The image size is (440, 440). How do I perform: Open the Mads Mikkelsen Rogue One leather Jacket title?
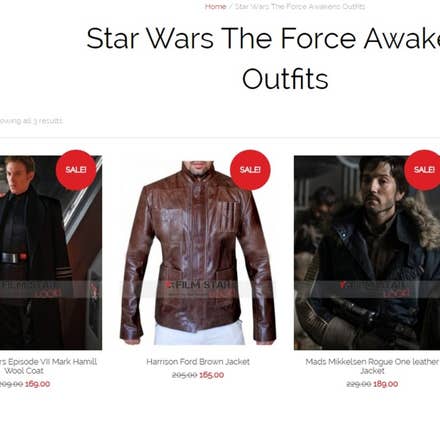(x=372, y=366)
